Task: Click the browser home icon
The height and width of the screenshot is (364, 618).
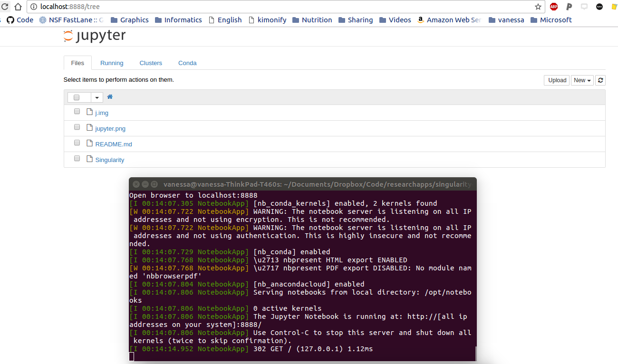Action: pyautogui.click(x=18, y=7)
